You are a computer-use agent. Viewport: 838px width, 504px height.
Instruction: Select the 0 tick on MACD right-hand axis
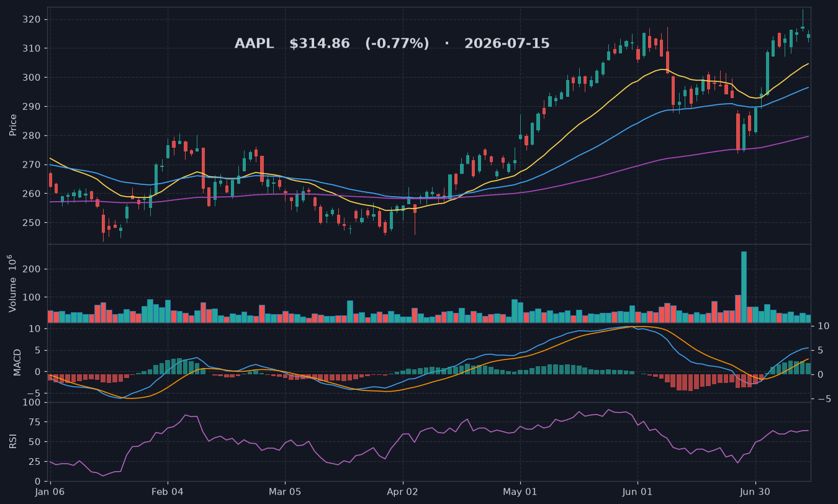pos(821,374)
